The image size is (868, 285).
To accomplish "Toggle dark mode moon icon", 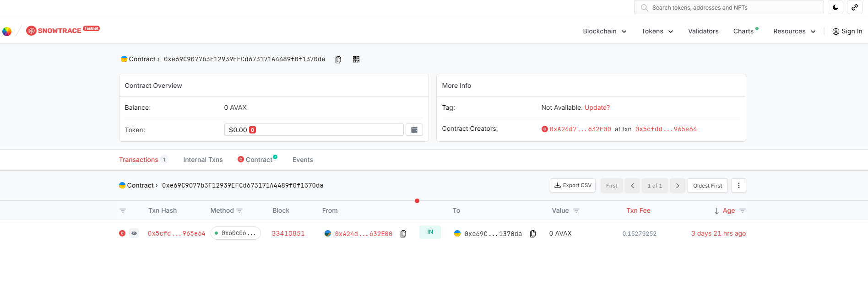I will (x=835, y=7).
